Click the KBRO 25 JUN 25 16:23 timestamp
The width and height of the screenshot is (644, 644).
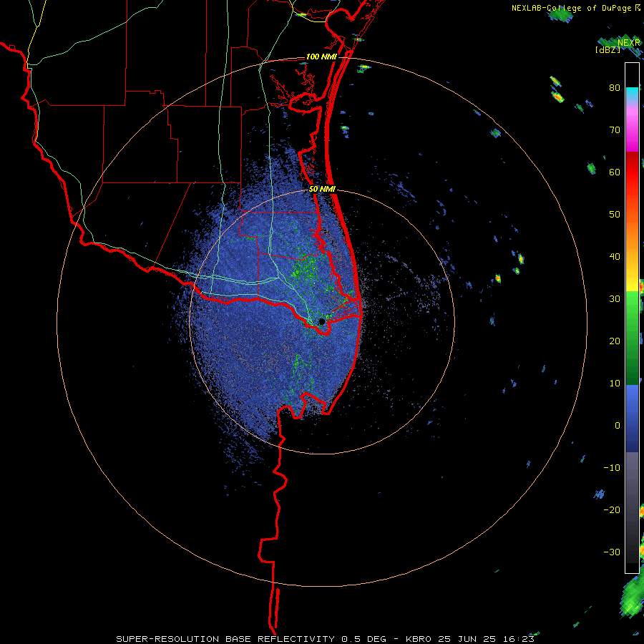tap(470, 639)
